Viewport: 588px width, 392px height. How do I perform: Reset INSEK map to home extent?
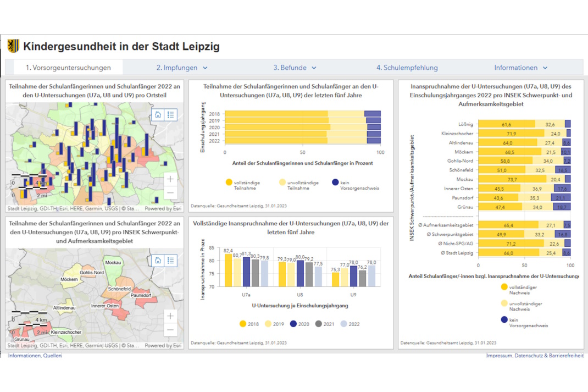point(158,260)
